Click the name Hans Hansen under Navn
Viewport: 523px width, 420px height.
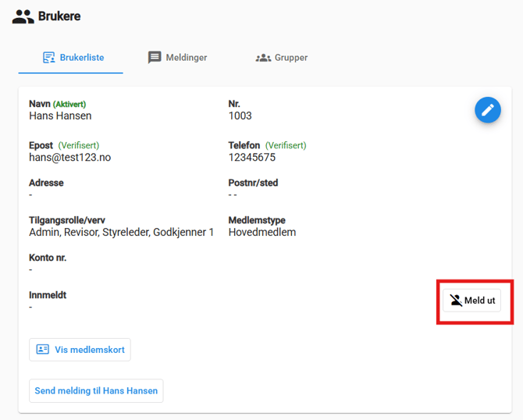(x=60, y=116)
